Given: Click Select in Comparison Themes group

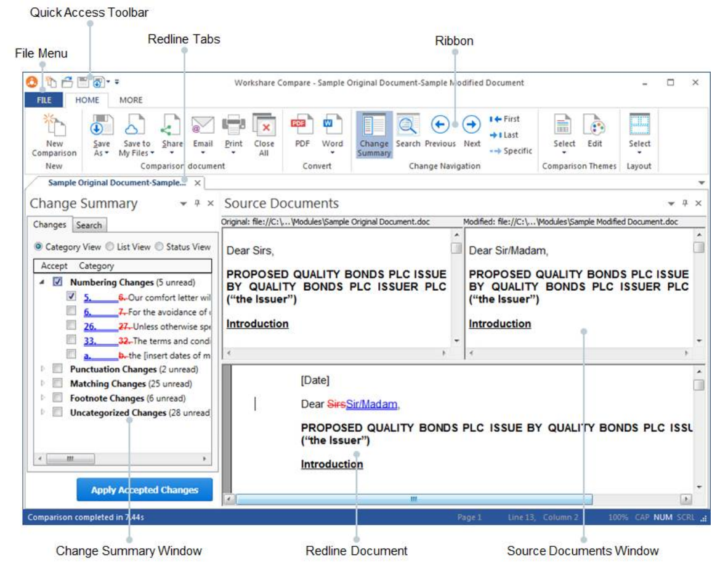Looking at the screenshot, I should [x=564, y=134].
